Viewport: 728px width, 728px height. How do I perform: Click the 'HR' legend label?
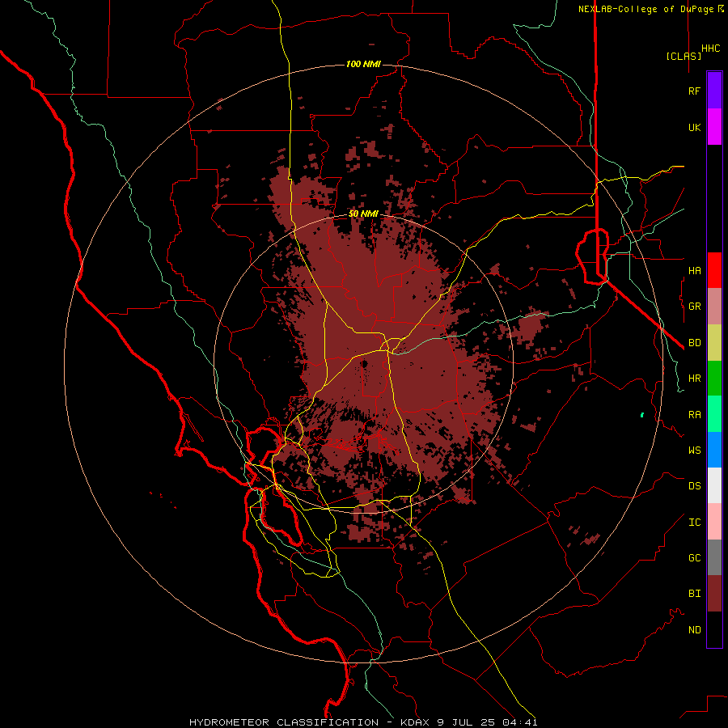694,379
